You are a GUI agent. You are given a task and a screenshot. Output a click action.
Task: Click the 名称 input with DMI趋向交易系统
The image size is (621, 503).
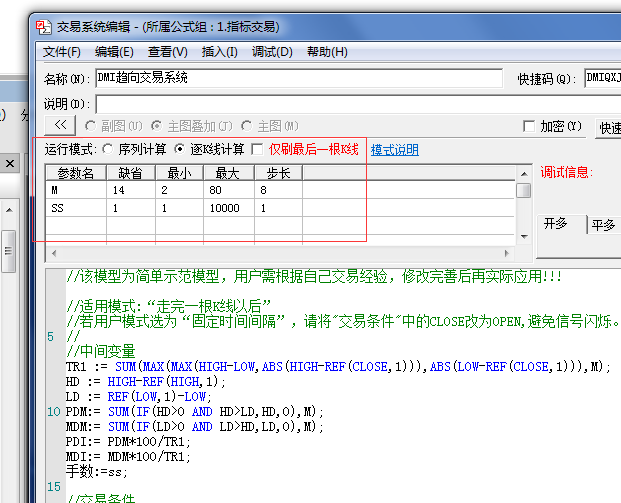(298, 78)
